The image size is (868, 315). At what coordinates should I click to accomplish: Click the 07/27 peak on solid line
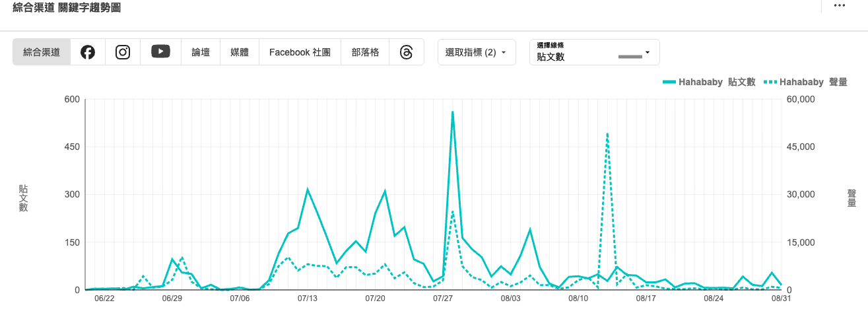coord(453,112)
